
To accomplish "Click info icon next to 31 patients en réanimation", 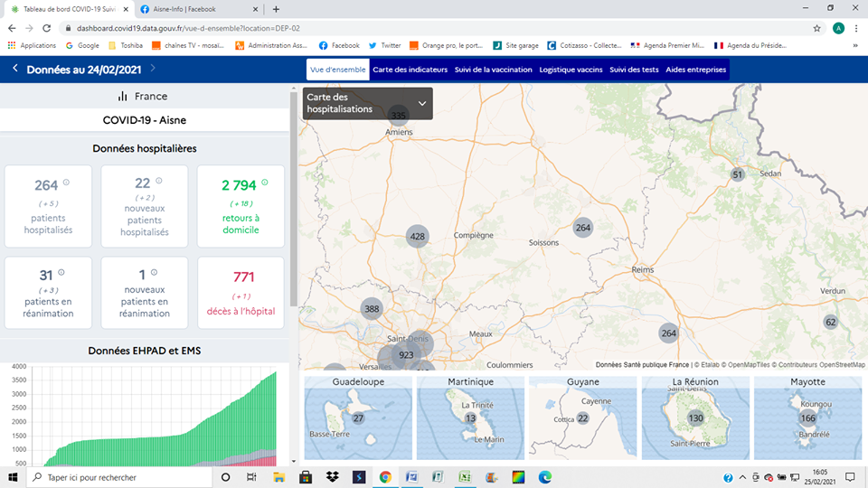I will tap(61, 273).
